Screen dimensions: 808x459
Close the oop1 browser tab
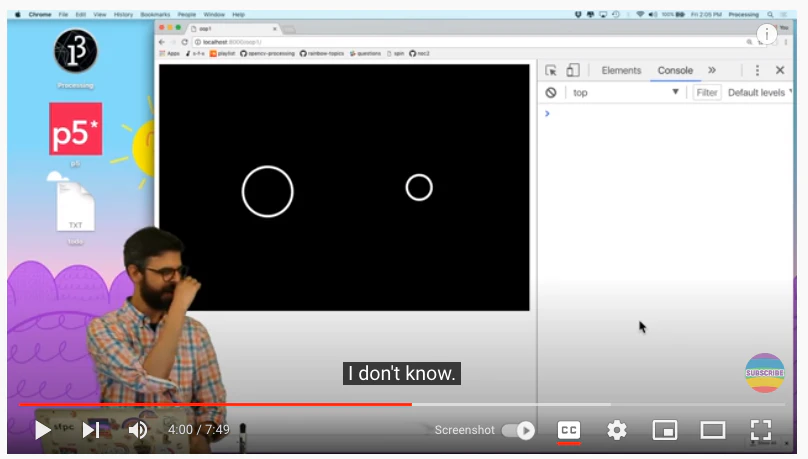click(275, 29)
